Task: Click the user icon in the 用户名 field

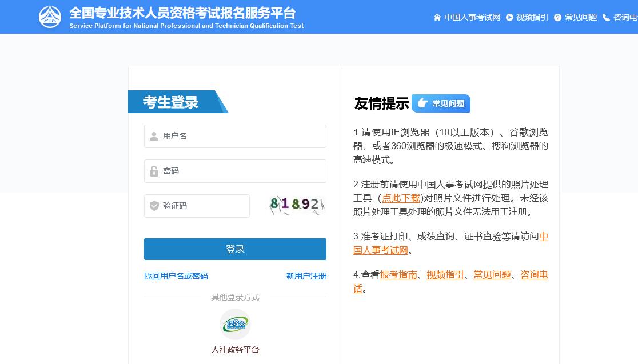Action: click(x=154, y=136)
